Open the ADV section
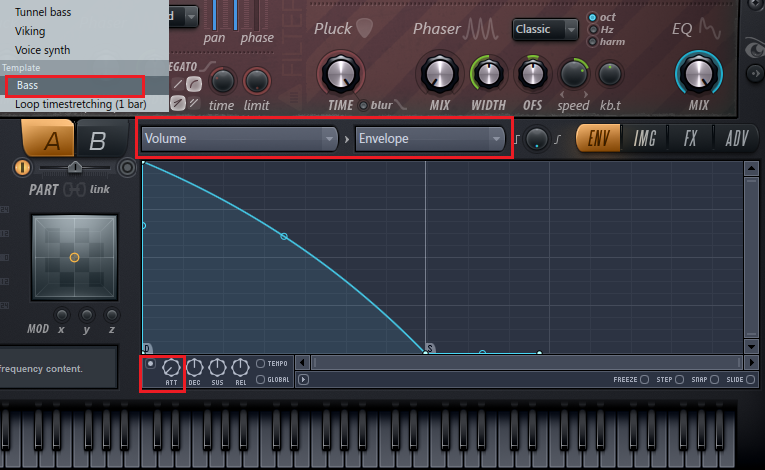This screenshot has width=765, height=470. (738, 139)
